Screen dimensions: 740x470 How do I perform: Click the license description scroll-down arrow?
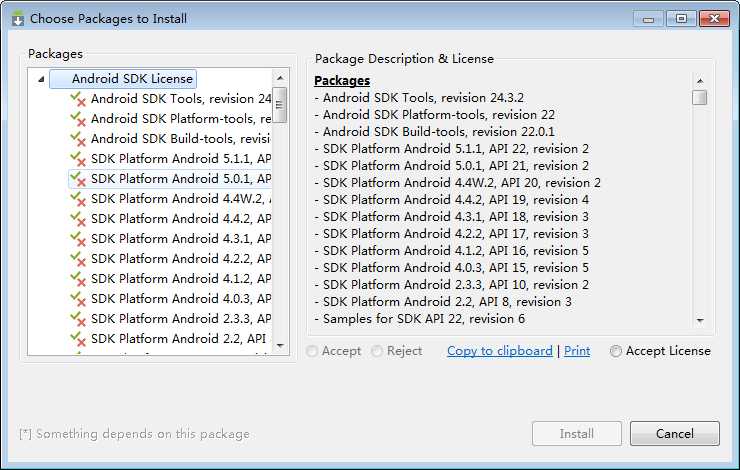pos(700,320)
